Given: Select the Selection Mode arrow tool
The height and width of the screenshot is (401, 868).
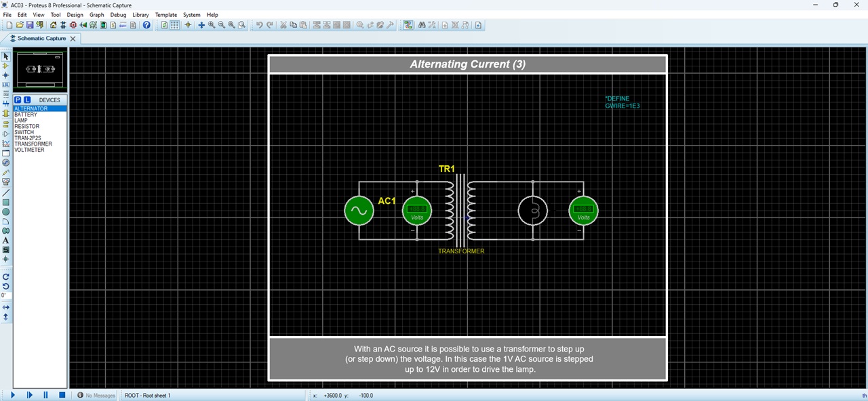Looking at the screenshot, I should pos(6,57).
